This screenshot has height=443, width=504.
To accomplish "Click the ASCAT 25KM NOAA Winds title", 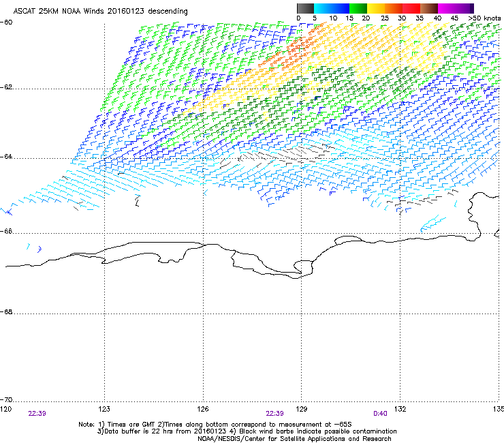I will [x=100, y=11].
